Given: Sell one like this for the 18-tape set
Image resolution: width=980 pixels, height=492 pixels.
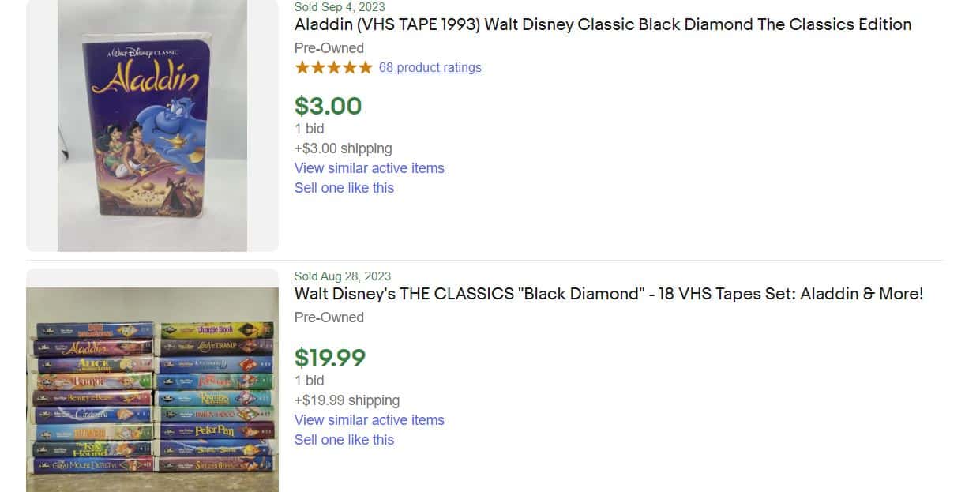Looking at the screenshot, I should (x=344, y=440).
